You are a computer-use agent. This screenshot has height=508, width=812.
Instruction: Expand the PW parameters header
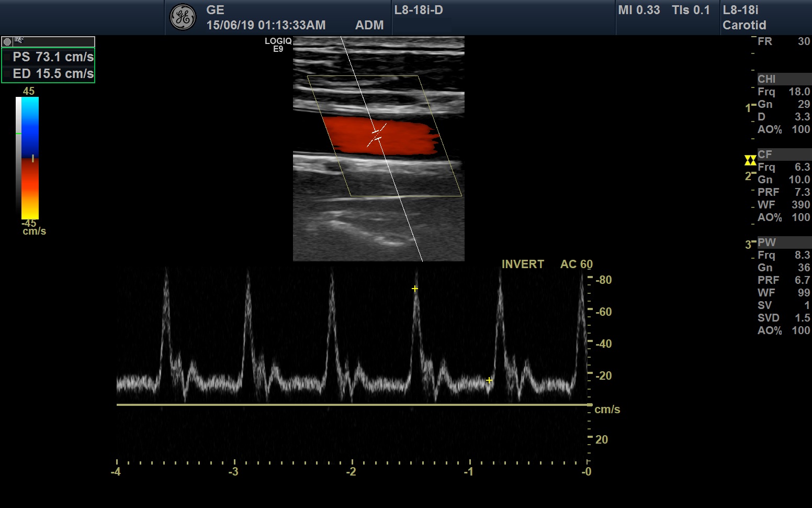783,242
